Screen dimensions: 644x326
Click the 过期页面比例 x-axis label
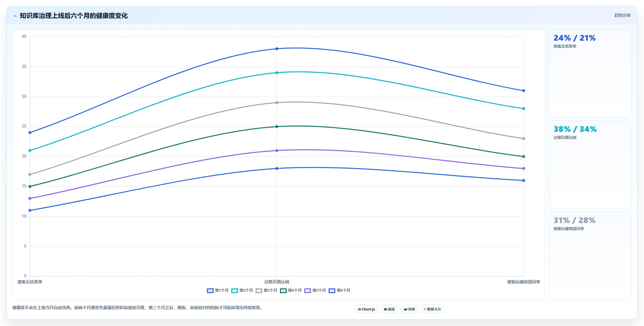click(x=277, y=282)
